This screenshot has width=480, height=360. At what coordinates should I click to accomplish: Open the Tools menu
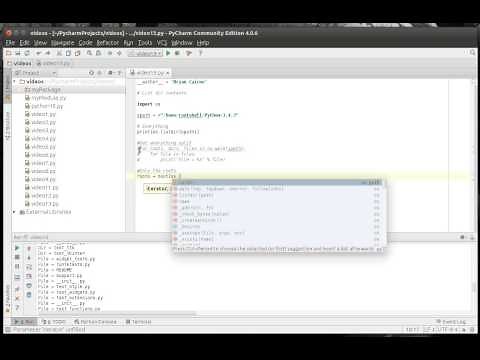[145, 43]
